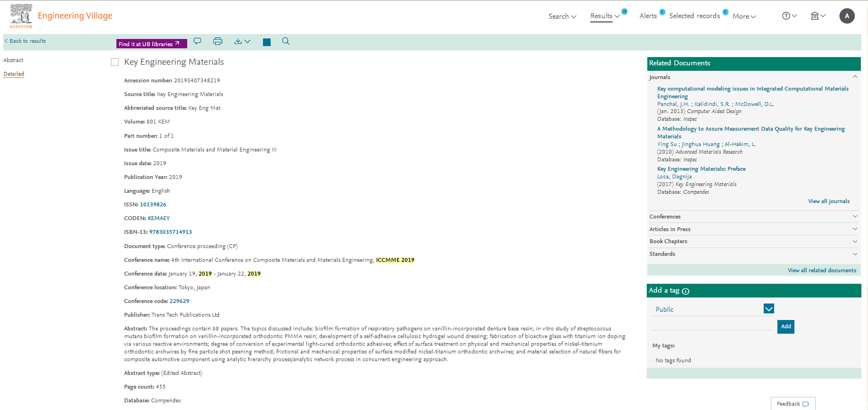Viewport: 868px width, 410px height.
Task: Collapse the Journals section
Action: coord(855,77)
